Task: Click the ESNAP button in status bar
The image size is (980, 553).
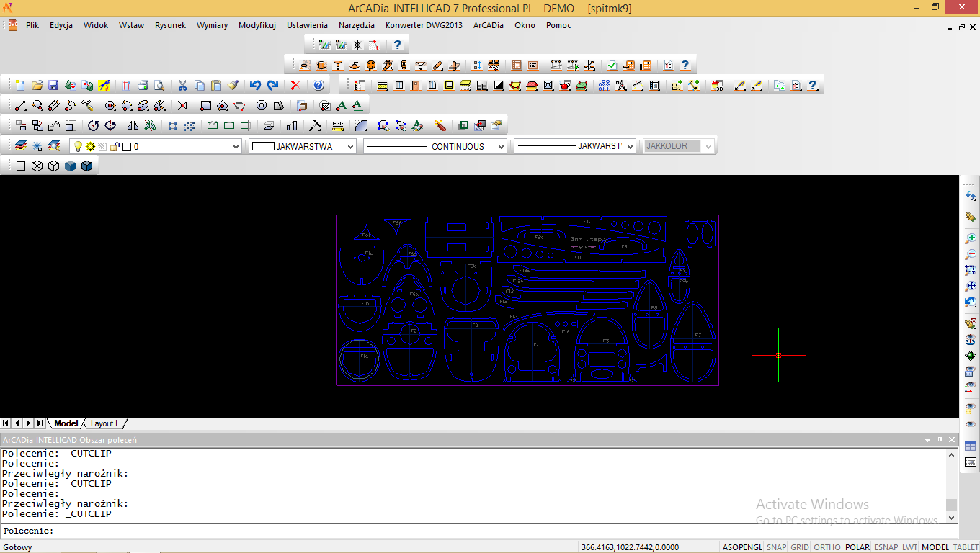Action: tap(886, 547)
